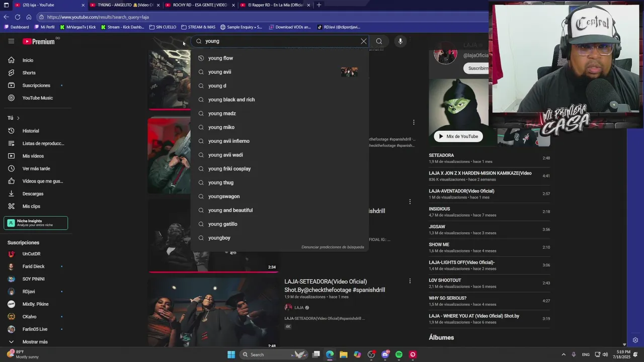This screenshot has height=362, width=644.
Task: Click Denunciar predicciones de búsqueda link
Action: click(x=333, y=247)
